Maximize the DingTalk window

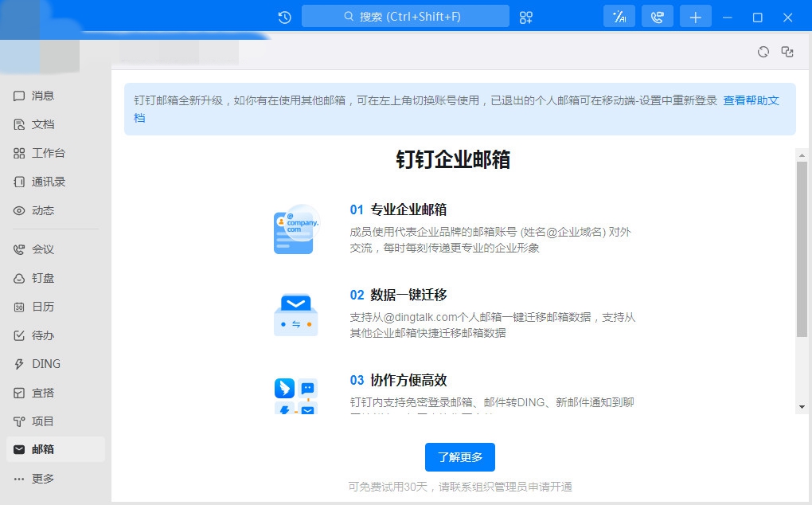click(x=757, y=17)
